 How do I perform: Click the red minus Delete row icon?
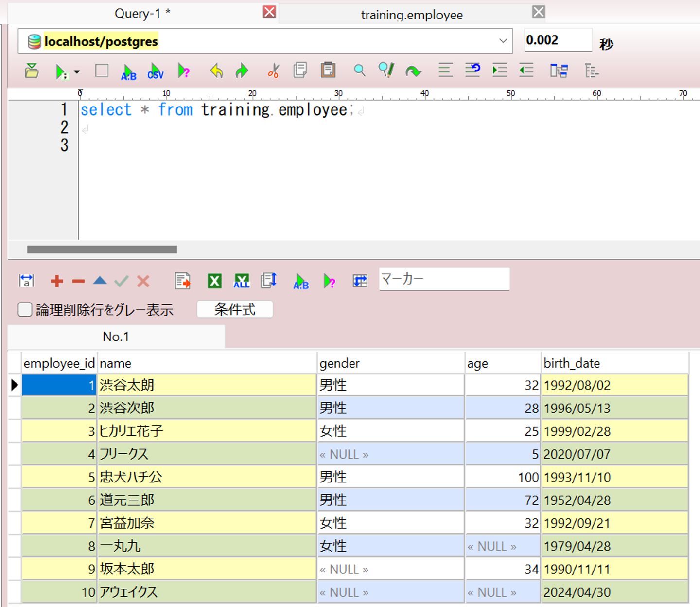[78, 281]
